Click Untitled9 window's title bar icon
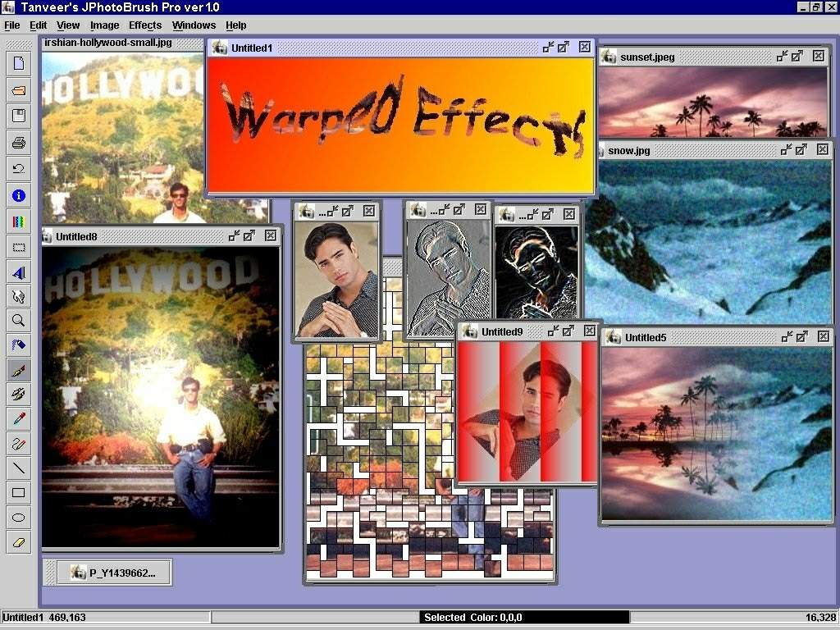The image size is (840, 630). coord(470,331)
